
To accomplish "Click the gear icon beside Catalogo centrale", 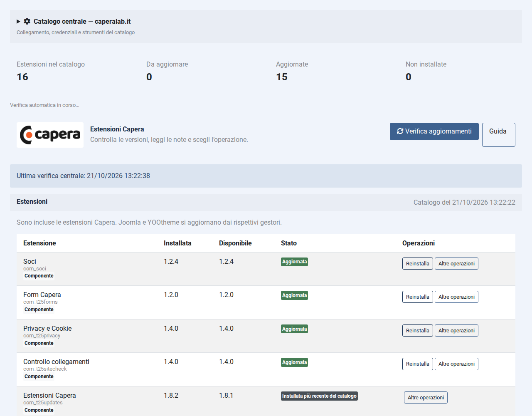I will [x=27, y=21].
